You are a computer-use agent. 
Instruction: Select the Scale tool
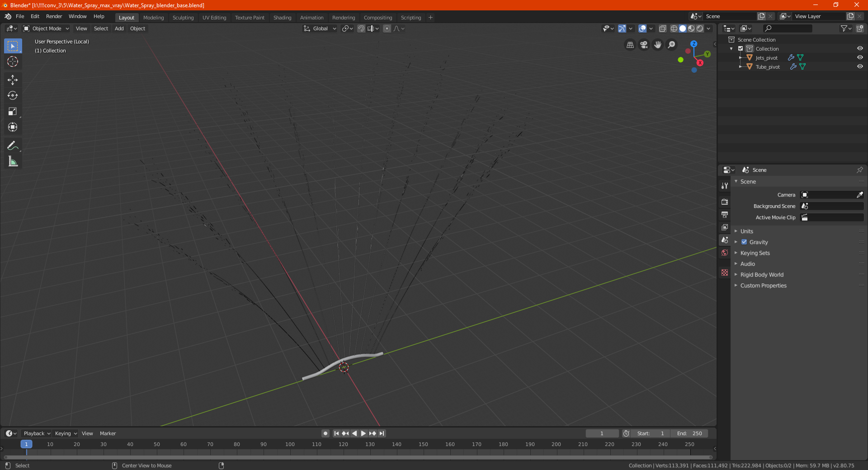[x=13, y=111]
